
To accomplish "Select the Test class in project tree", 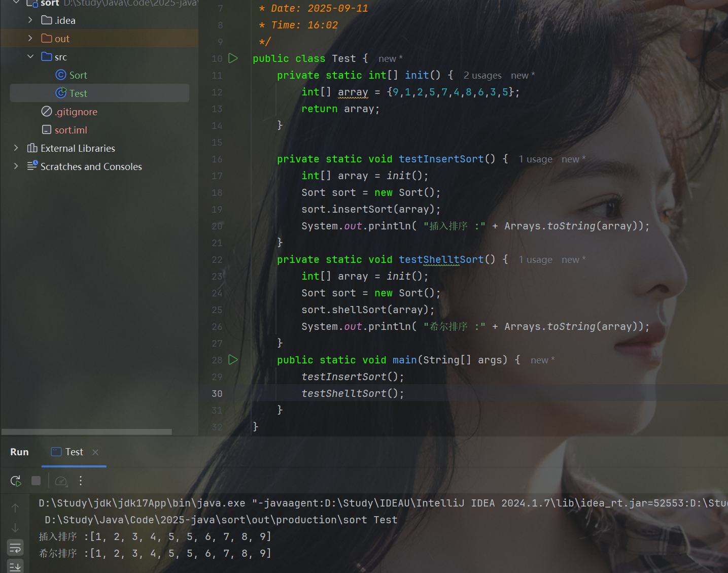I will point(72,93).
